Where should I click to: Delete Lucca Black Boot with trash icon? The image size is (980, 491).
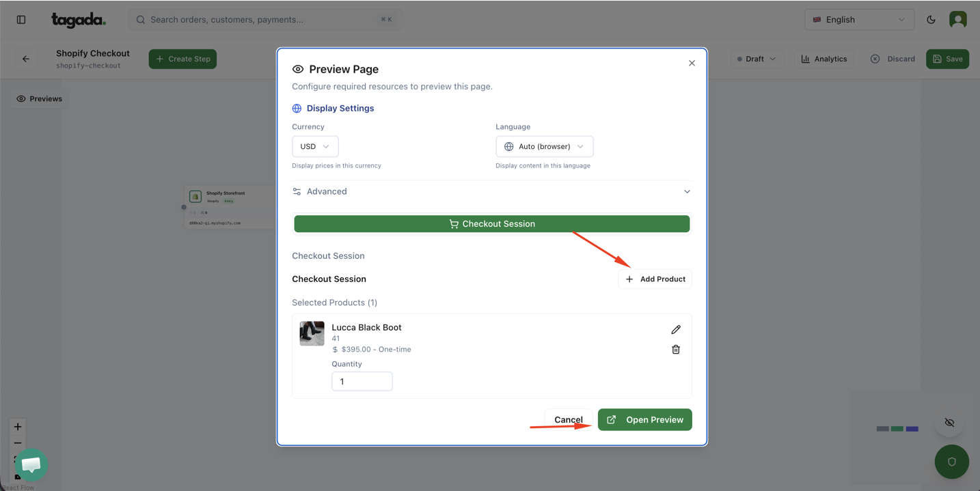pyautogui.click(x=676, y=350)
